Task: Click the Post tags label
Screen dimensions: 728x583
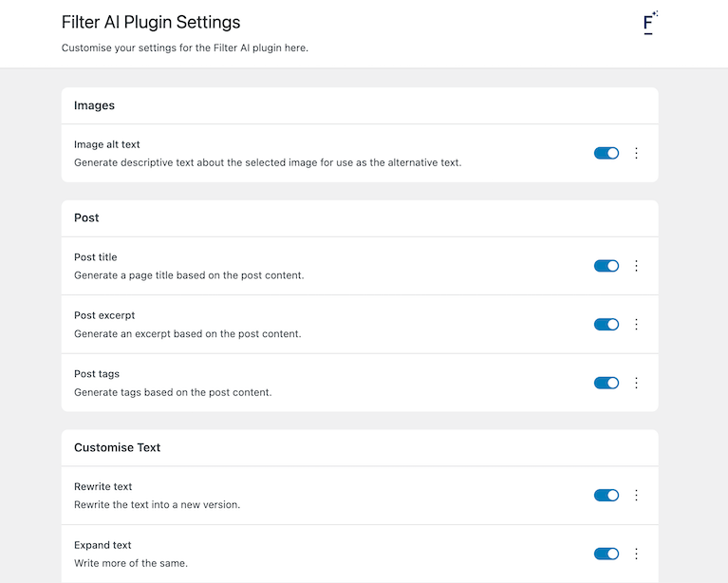Action: [x=97, y=374]
